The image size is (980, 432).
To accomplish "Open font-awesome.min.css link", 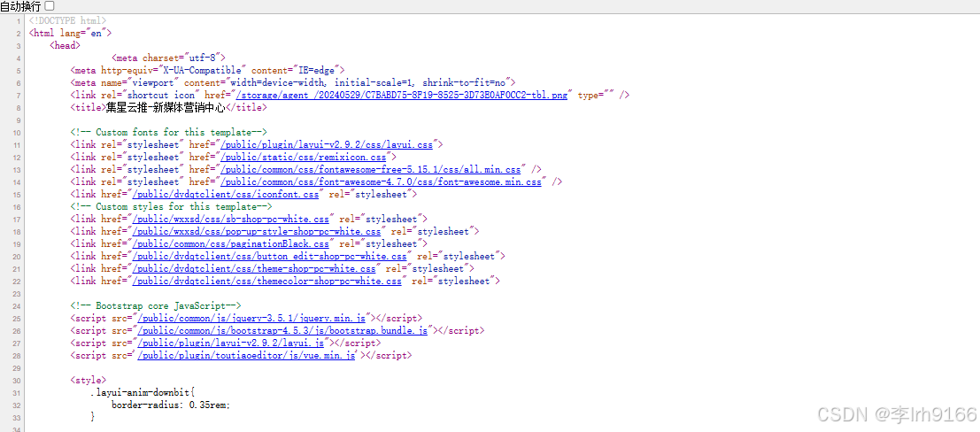I will [x=380, y=182].
